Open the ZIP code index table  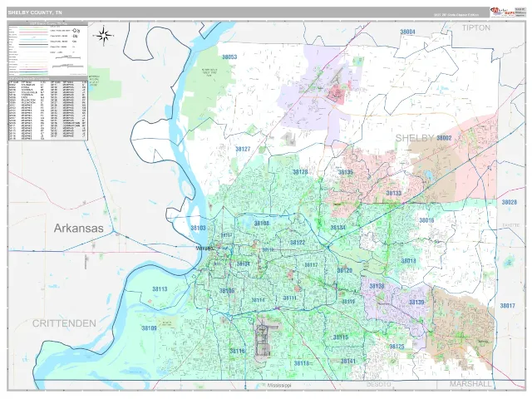[x=48, y=109]
